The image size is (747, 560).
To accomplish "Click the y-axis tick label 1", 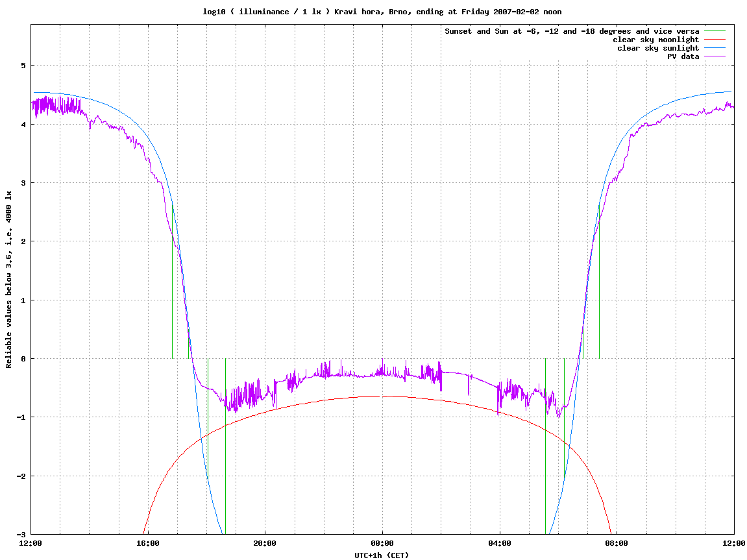I will click(x=23, y=300).
